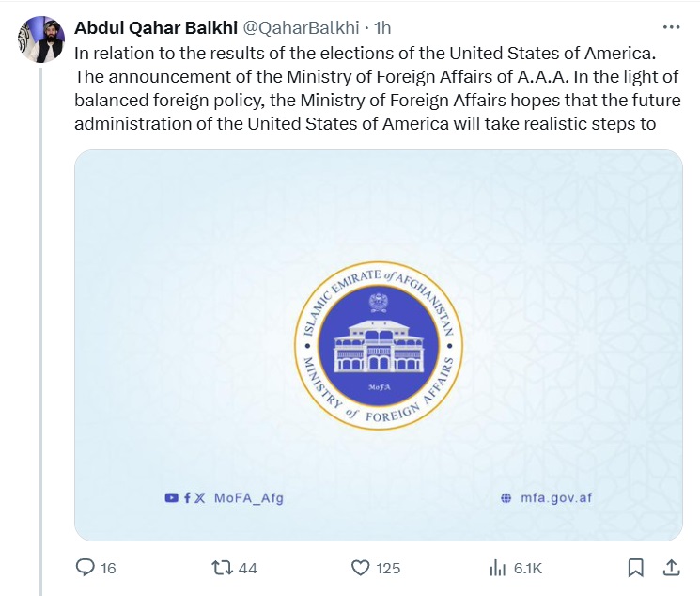Open the Abdul Qahar Balkhi display name

(156, 27)
